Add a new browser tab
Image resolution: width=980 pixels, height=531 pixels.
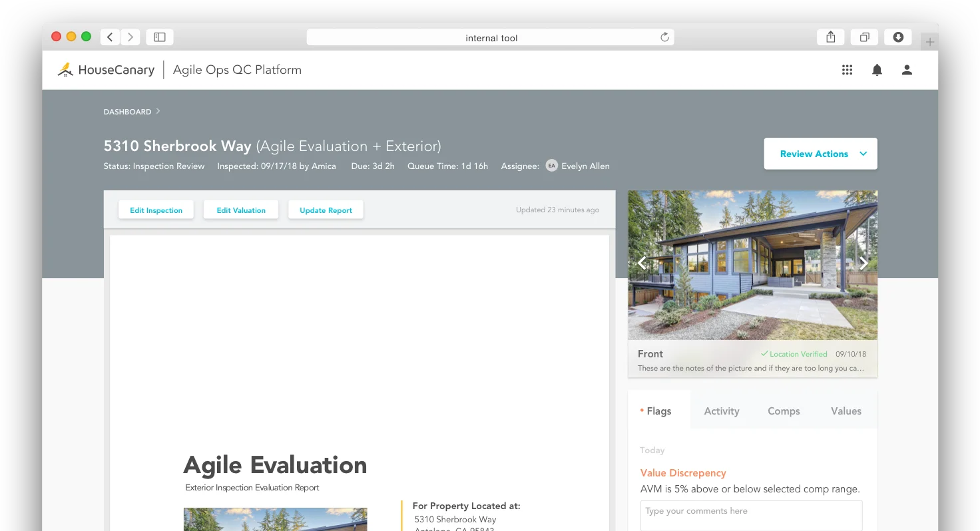[930, 42]
